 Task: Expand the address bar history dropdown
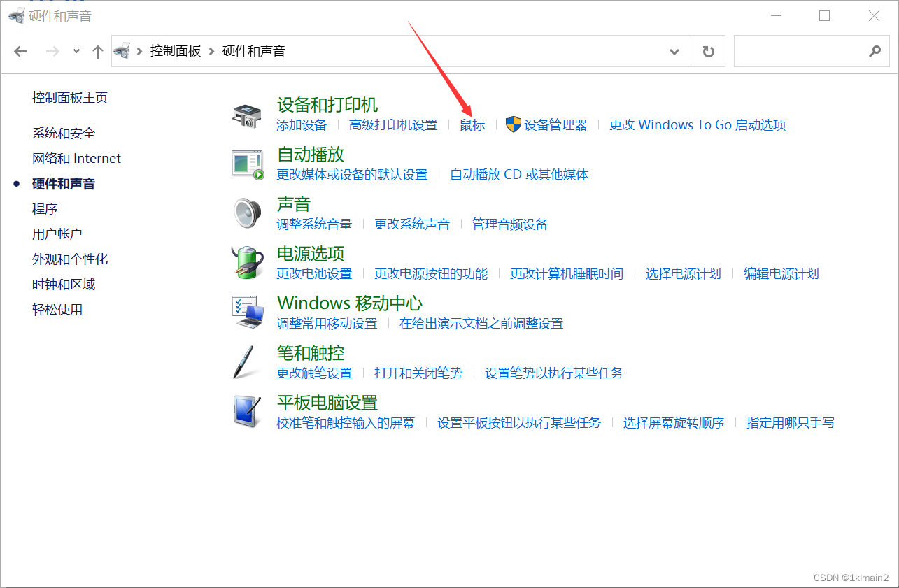pyautogui.click(x=674, y=51)
